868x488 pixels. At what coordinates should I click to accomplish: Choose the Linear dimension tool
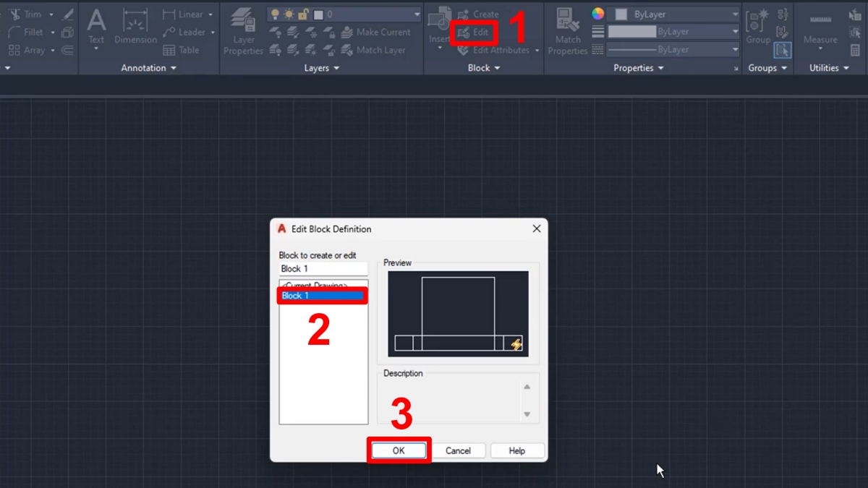click(x=184, y=14)
